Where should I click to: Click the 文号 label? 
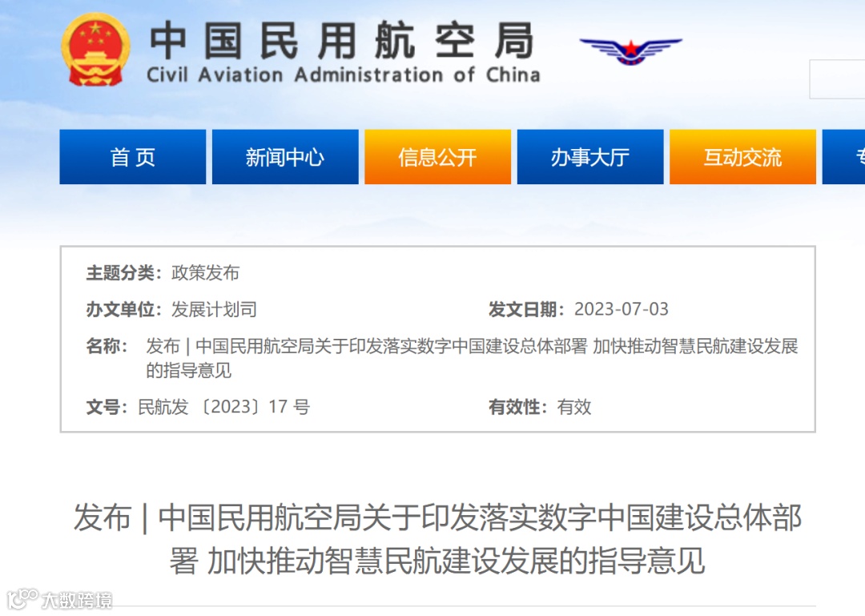click(x=107, y=407)
